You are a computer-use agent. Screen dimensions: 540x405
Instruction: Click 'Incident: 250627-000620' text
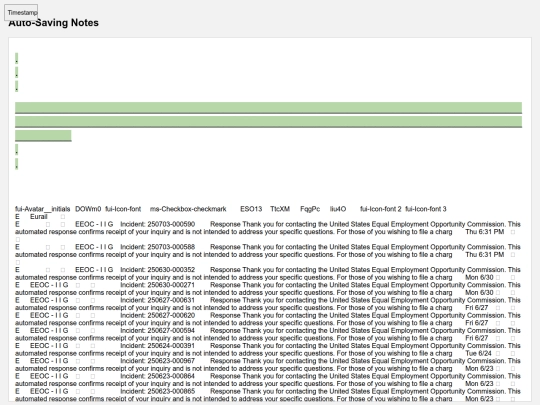(157, 315)
